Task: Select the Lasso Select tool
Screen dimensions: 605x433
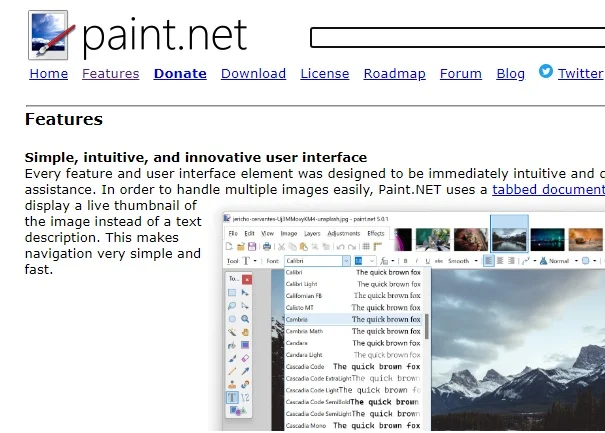Action: tap(232, 306)
